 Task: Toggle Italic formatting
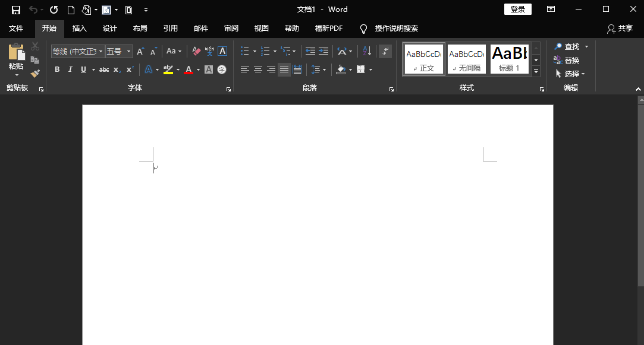tap(70, 69)
